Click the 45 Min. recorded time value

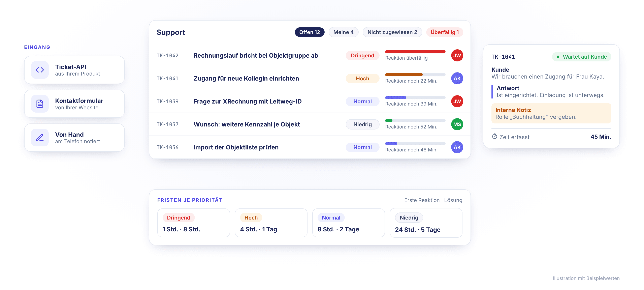pyautogui.click(x=601, y=137)
